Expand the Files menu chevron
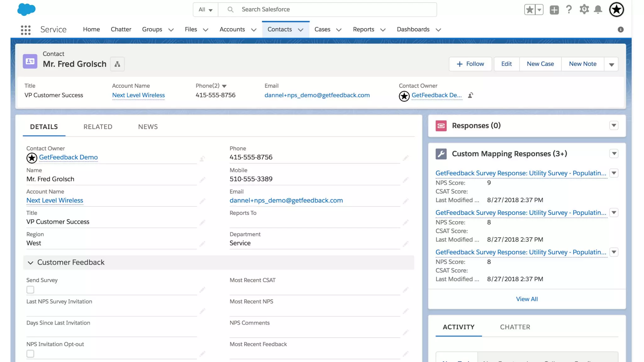Screen dimensions: 644x362 click(x=205, y=30)
